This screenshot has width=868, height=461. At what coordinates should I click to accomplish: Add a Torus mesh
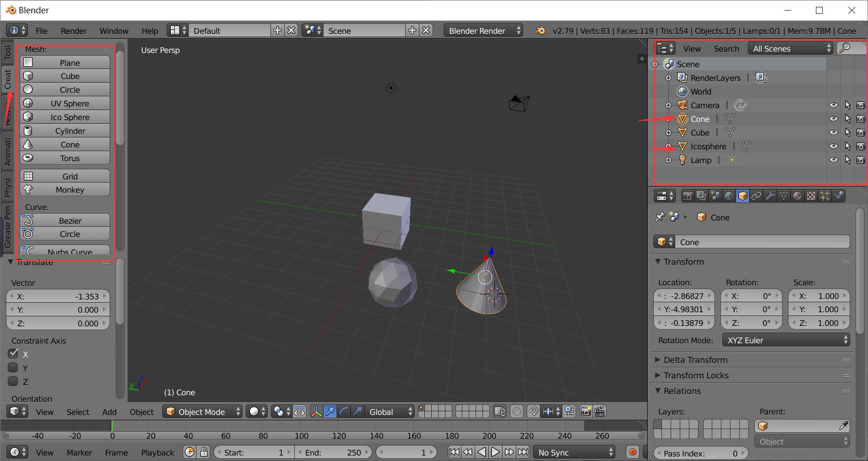click(65, 158)
